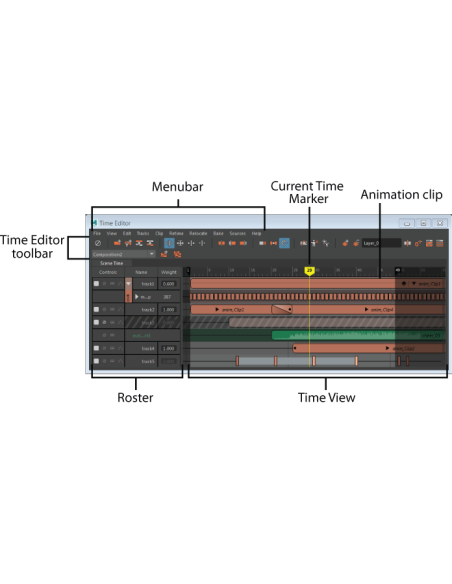Screen dimensions: 452x584
Task: Click the track1 weight field 0.600
Action: (x=169, y=284)
